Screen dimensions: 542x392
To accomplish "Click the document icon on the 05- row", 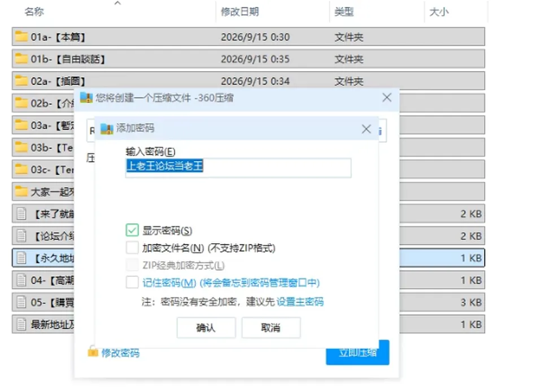I will [21, 302].
